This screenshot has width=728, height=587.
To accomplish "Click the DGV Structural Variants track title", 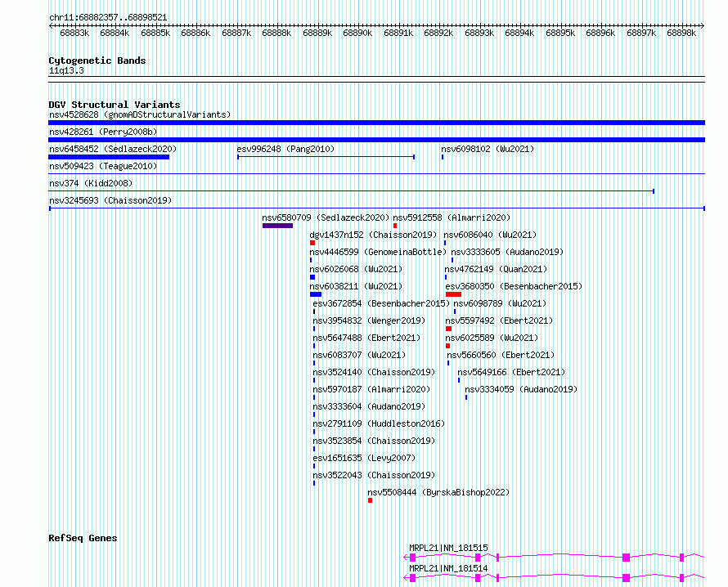I will tap(115, 105).
